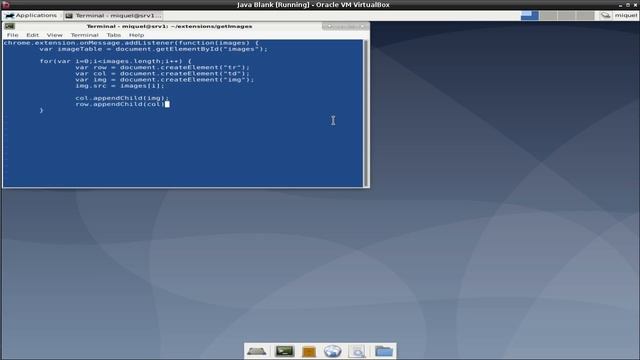Click the 'var row = document.createElement' line
This screenshot has height=360, width=640.
[x=162, y=67]
